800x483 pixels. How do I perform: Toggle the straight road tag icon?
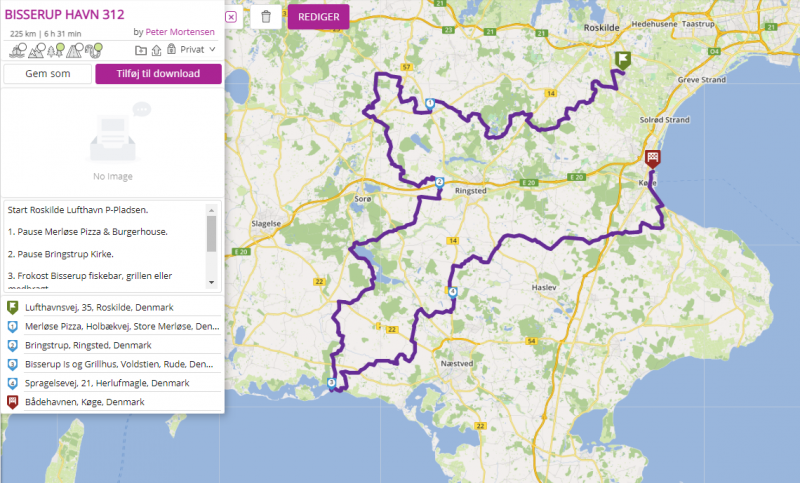coord(74,50)
